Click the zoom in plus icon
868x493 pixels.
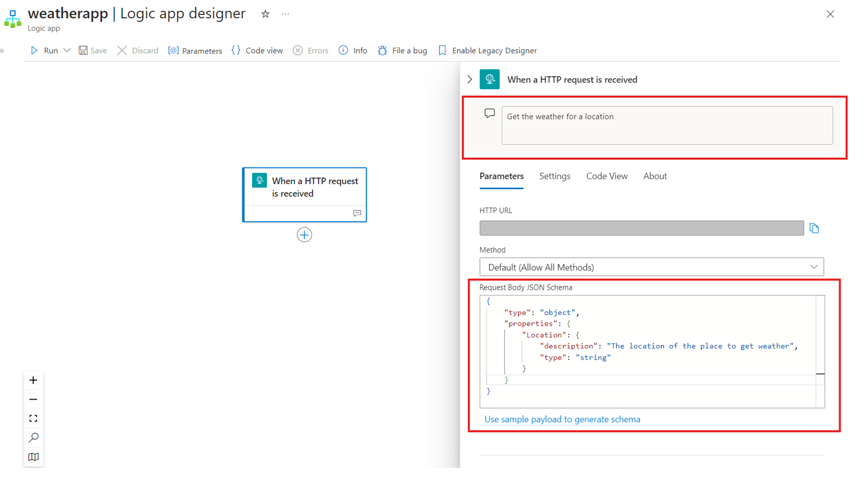(x=33, y=380)
